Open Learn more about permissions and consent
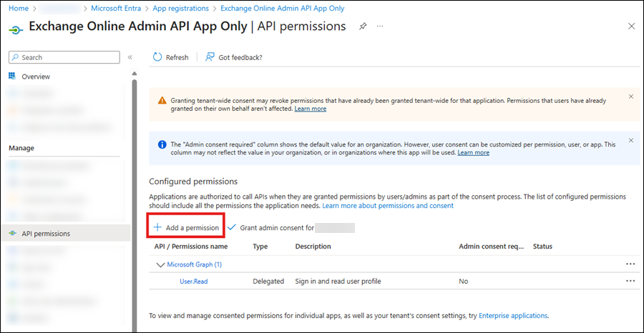 [388, 206]
